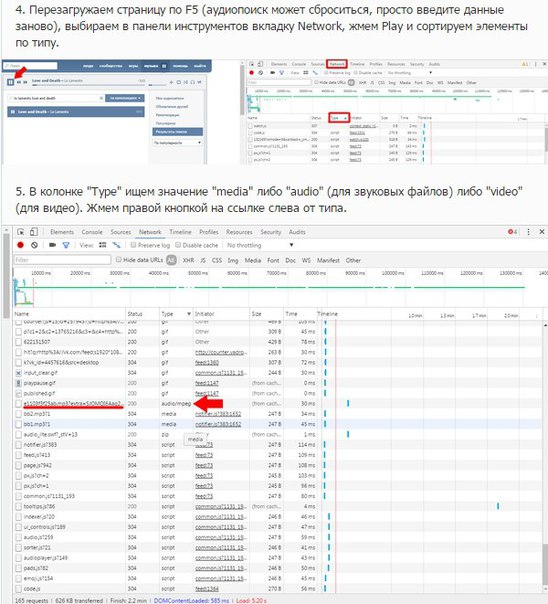The image size is (548, 604).
Task: Open the Elements tab
Action: 62,232
